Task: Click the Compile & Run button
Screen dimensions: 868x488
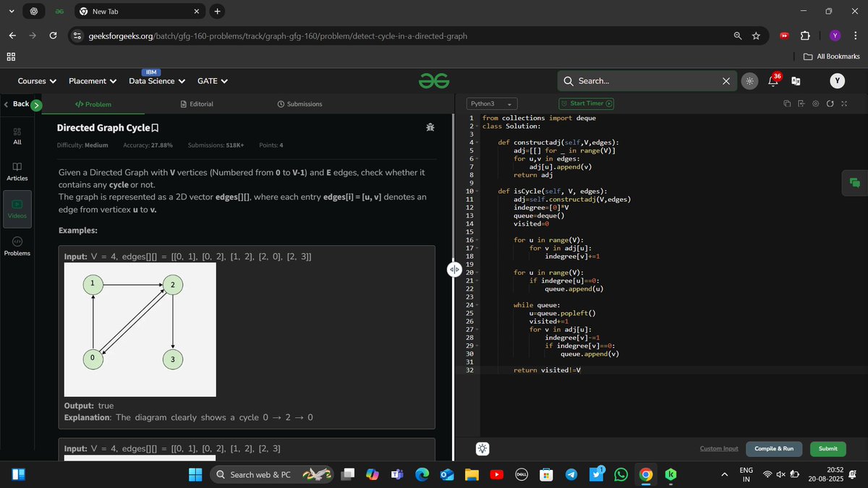Action: click(x=774, y=449)
